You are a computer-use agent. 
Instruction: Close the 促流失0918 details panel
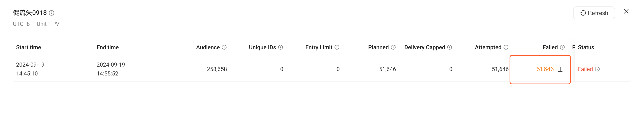pos(626,12)
